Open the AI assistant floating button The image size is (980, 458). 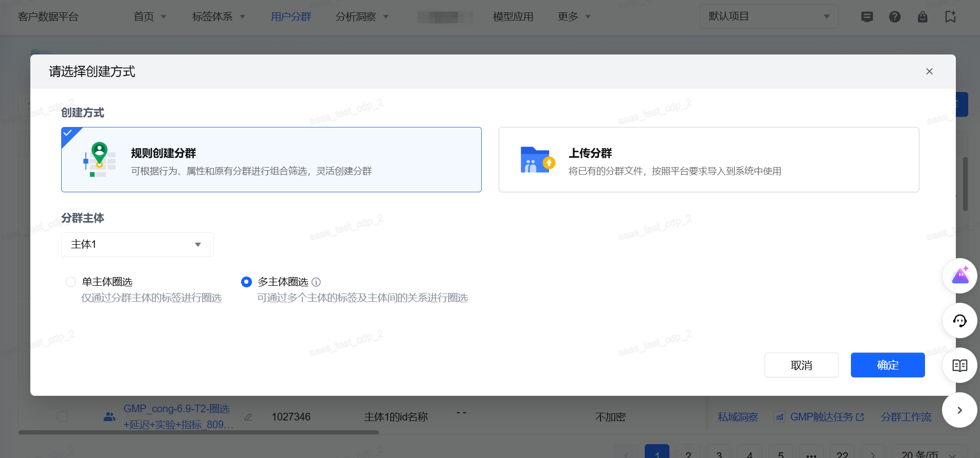[x=959, y=276]
